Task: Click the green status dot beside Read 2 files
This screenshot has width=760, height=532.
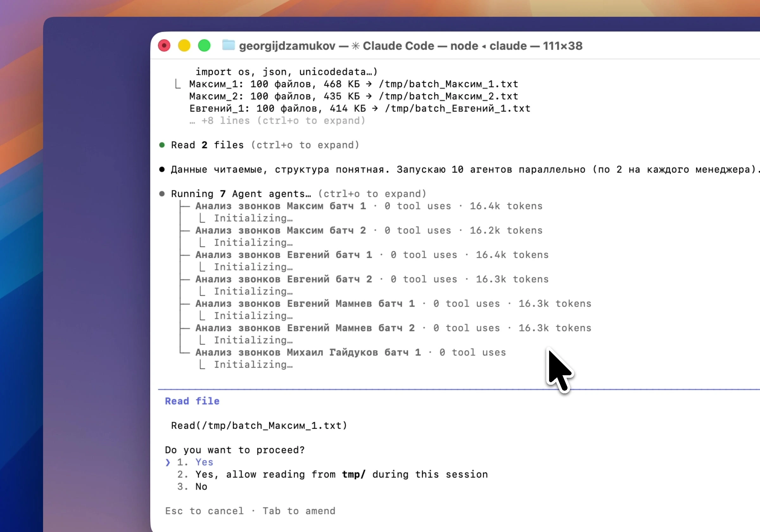Action: [162, 145]
